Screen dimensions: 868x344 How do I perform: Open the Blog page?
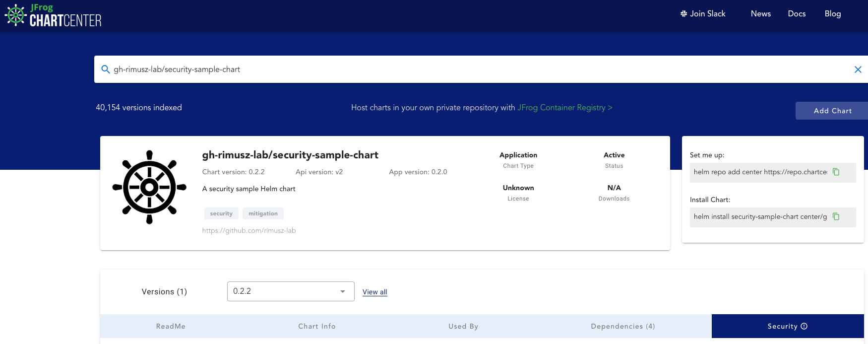(x=833, y=14)
